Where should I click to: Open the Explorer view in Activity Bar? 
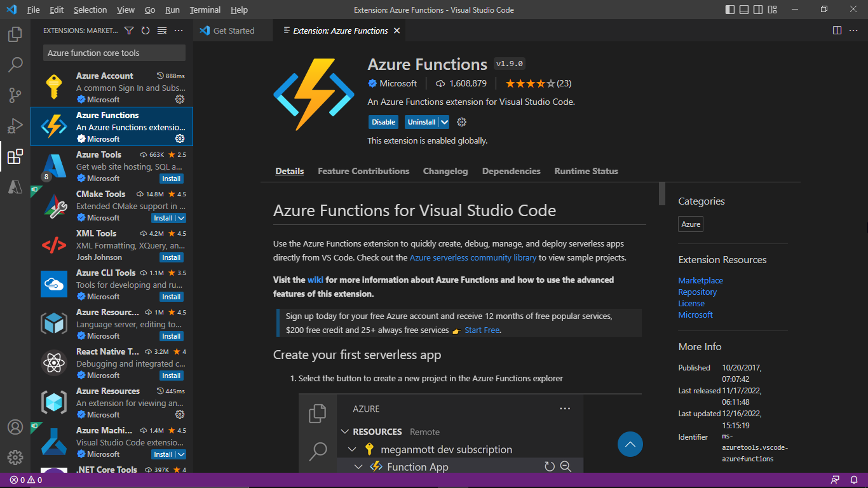click(15, 34)
